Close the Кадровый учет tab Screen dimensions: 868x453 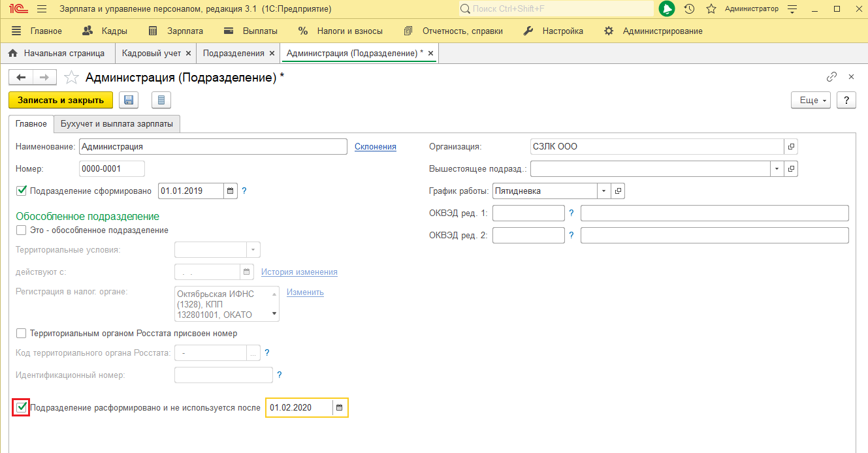tap(189, 54)
